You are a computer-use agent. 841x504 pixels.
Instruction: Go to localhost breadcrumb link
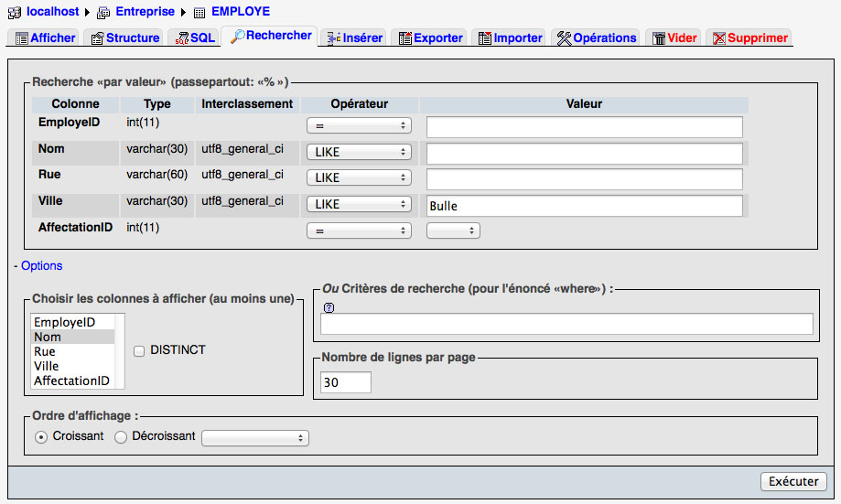click(52, 12)
